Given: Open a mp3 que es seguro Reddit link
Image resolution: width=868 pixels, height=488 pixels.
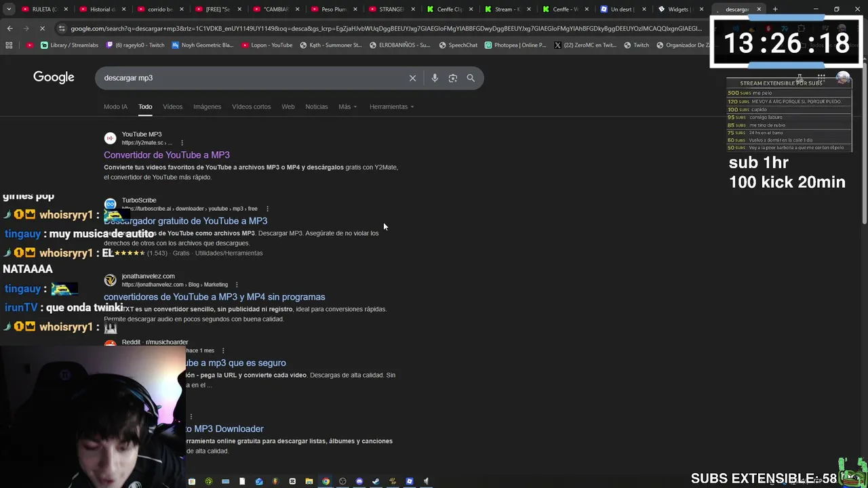Looking at the screenshot, I should tap(235, 363).
